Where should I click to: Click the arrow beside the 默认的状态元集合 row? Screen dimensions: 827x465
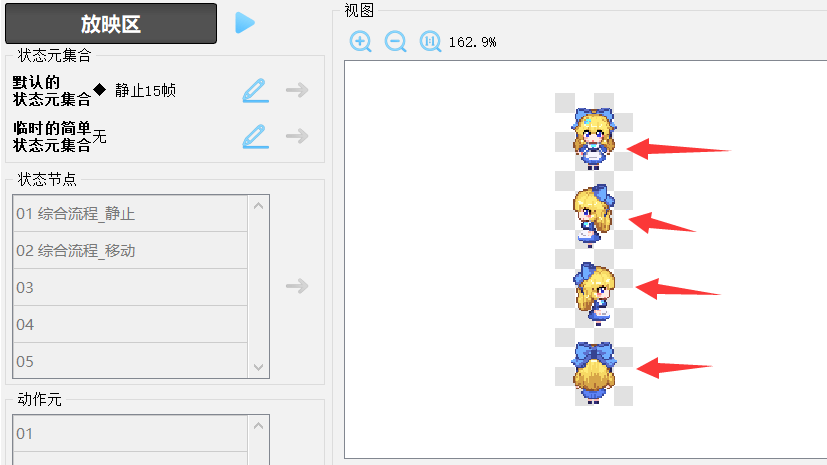point(296,91)
